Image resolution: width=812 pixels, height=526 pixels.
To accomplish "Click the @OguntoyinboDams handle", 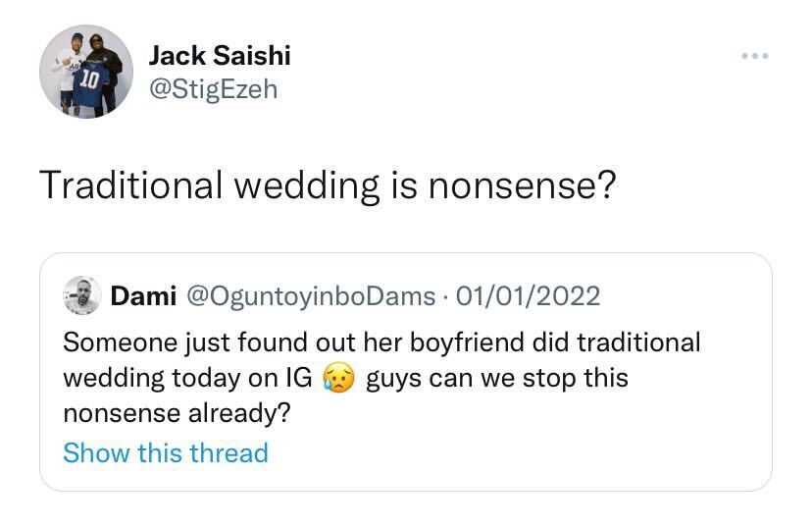I will pos(309,294).
